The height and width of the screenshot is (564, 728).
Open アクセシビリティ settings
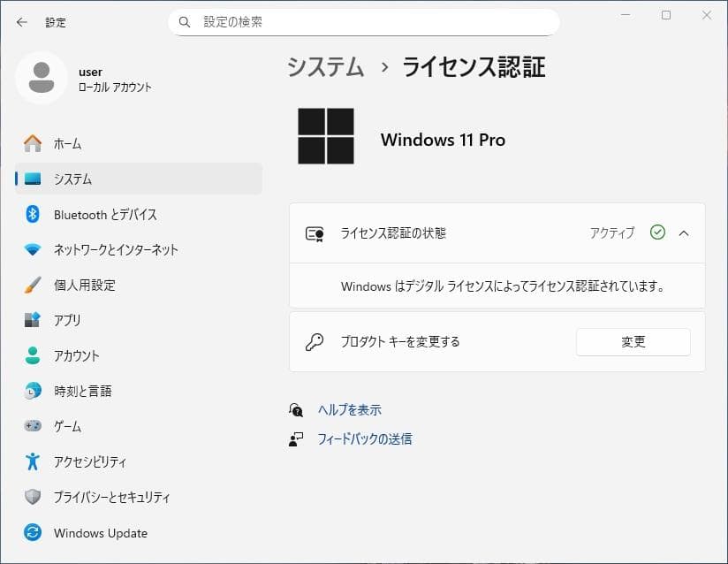coord(88,461)
